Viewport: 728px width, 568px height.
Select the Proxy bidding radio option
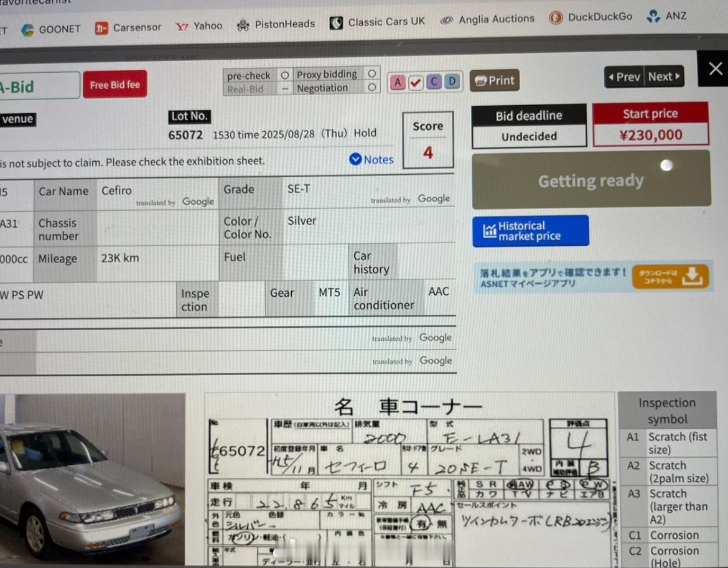[372, 73]
